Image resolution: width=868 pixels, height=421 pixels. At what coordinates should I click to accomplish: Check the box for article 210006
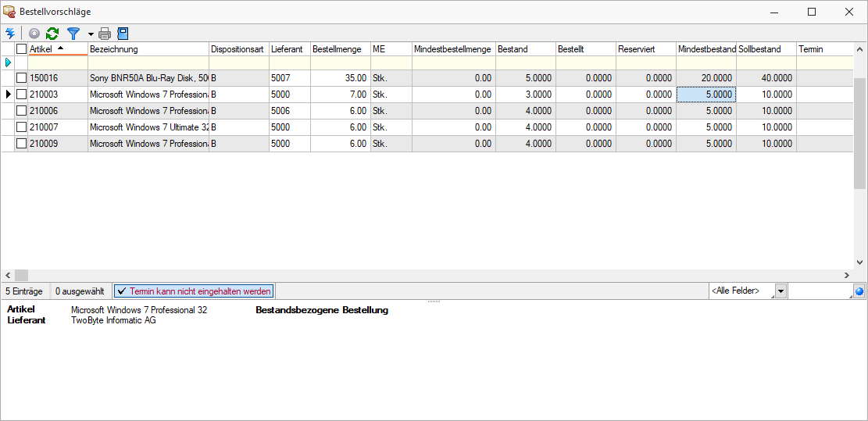pyautogui.click(x=21, y=111)
